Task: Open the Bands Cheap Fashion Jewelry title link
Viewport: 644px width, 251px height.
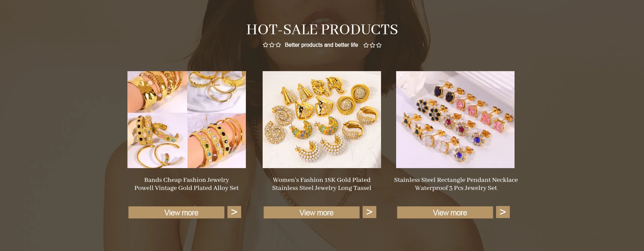Action: [186, 184]
